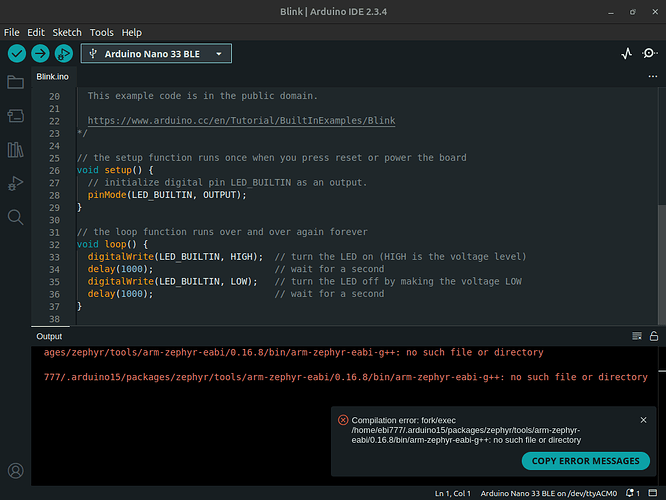Image resolution: width=666 pixels, height=500 pixels.
Task: Click on void loop() declaration
Action: click(112, 244)
